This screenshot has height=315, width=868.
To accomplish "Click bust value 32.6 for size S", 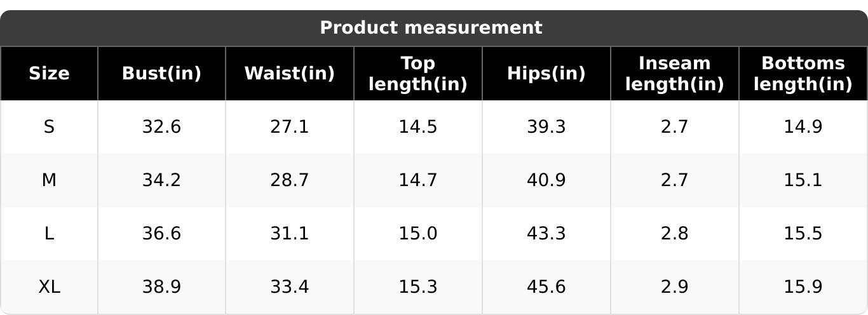I will (x=161, y=127).
